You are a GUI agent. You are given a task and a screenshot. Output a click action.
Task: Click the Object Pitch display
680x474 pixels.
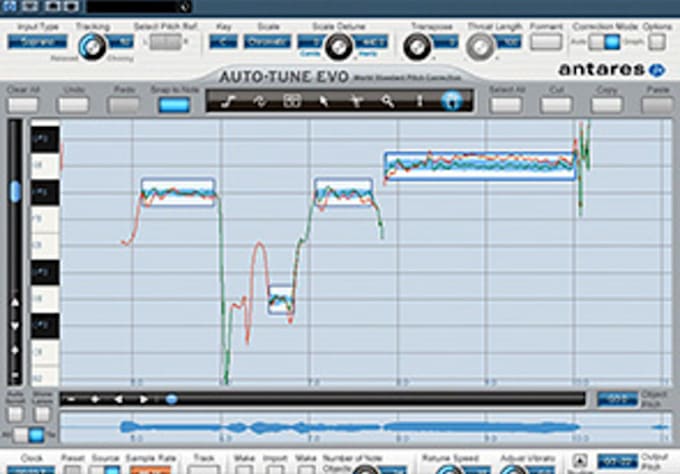617,399
